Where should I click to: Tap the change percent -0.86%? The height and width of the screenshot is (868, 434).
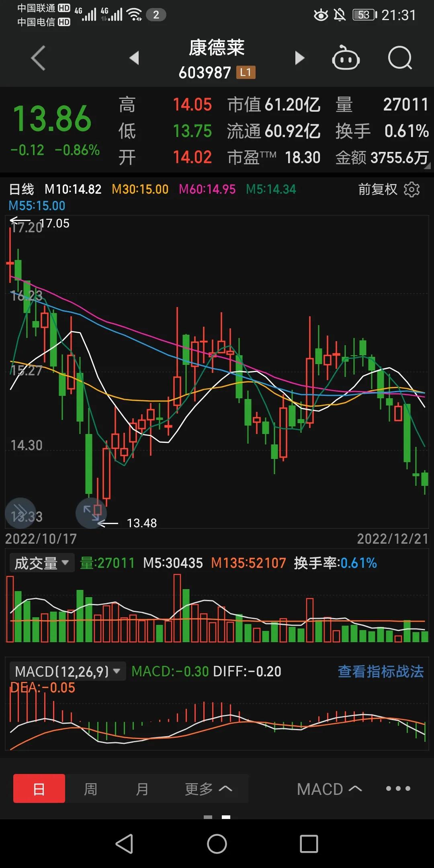click(77, 150)
